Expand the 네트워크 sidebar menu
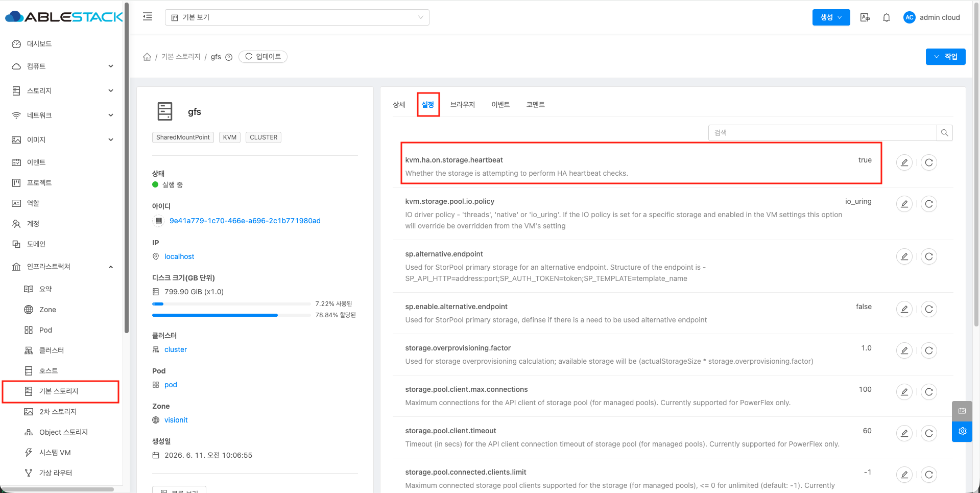This screenshot has width=980, height=493. [x=61, y=115]
